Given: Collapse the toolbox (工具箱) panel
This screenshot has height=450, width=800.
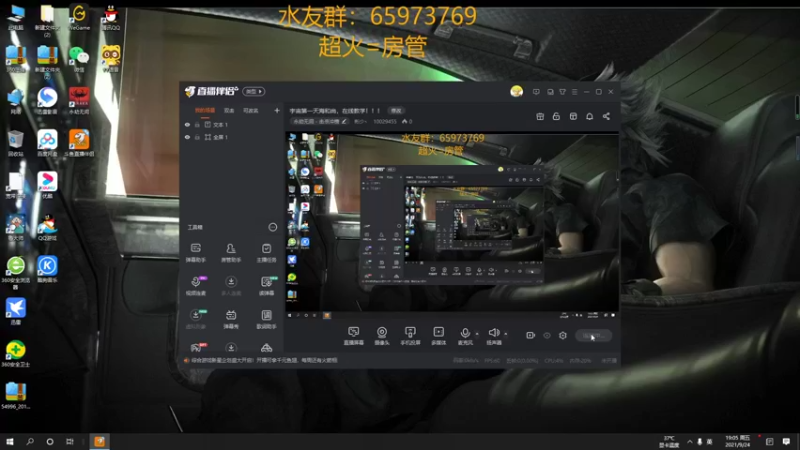Looking at the screenshot, I should (272, 227).
